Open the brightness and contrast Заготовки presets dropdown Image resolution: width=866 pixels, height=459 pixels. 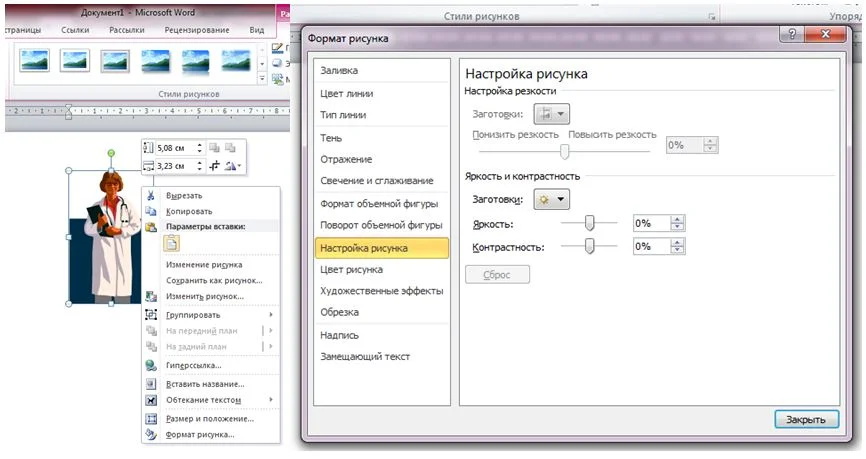tap(551, 199)
